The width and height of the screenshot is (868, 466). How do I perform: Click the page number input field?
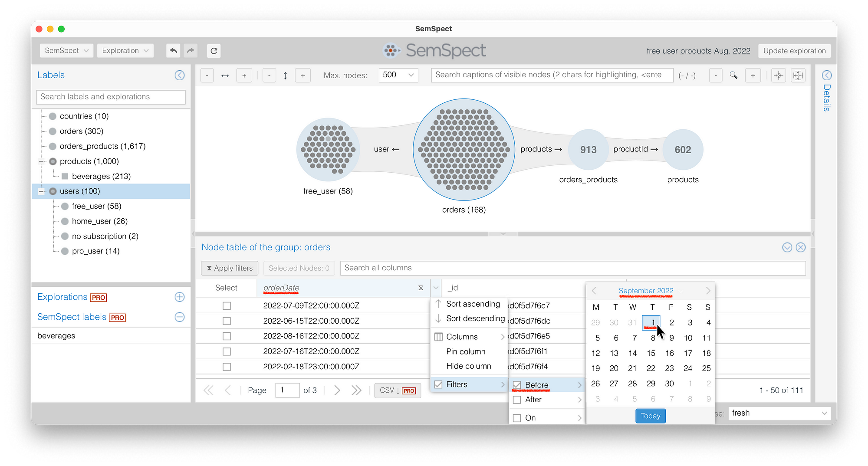click(287, 390)
